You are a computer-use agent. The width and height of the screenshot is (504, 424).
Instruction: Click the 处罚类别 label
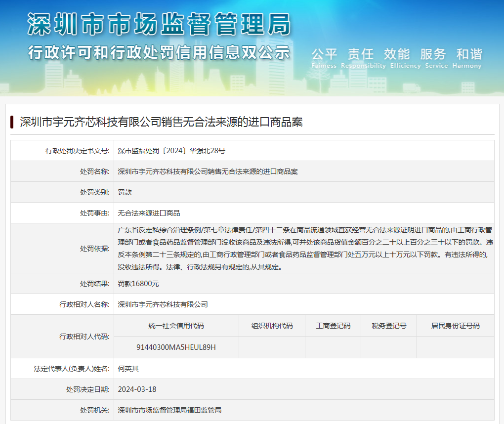(95, 192)
